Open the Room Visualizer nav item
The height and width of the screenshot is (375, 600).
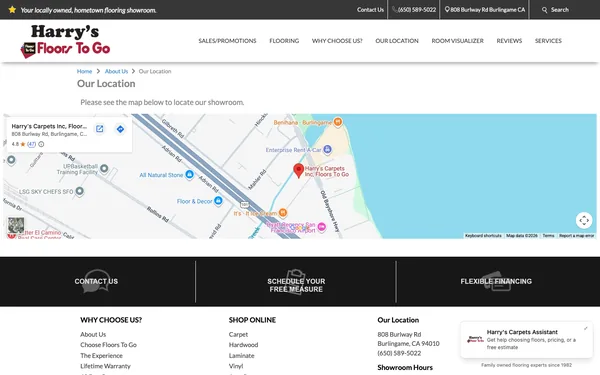pos(458,41)
